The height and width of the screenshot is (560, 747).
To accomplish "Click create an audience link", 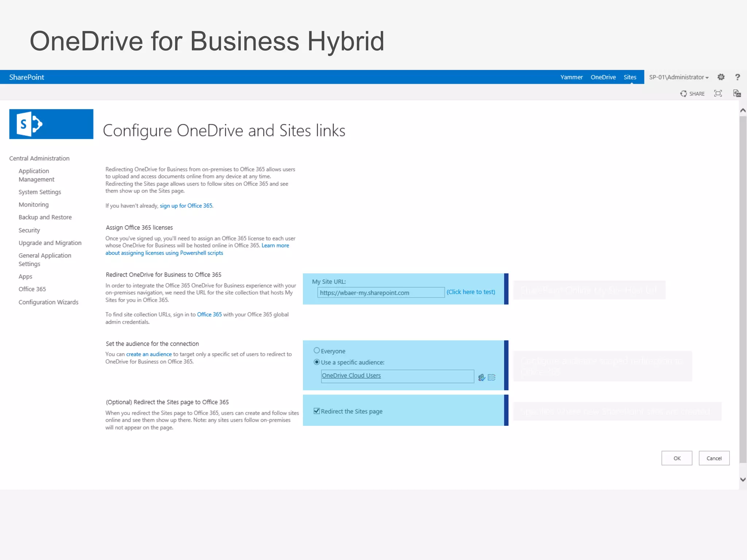I will coord(149,354).
